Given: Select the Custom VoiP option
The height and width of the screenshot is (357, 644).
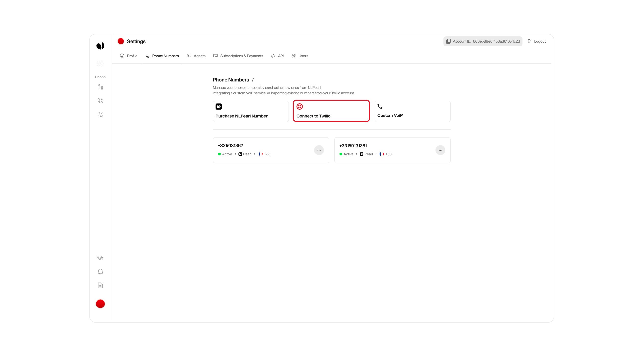Looking at the screenshot, I should [412, 111].
